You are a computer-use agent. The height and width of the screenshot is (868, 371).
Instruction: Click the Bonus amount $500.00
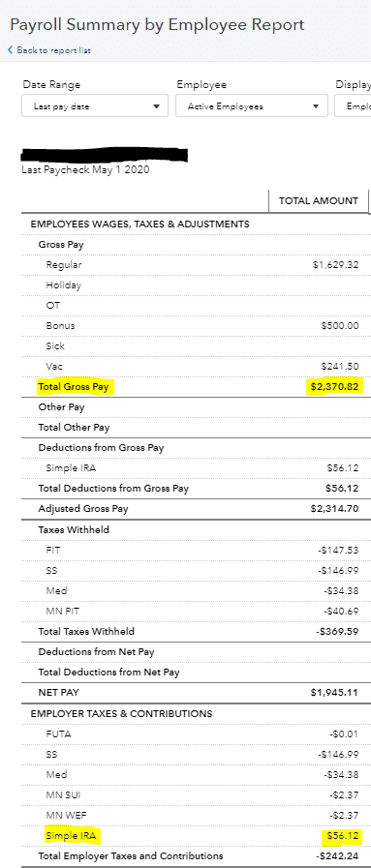[339, 325]
